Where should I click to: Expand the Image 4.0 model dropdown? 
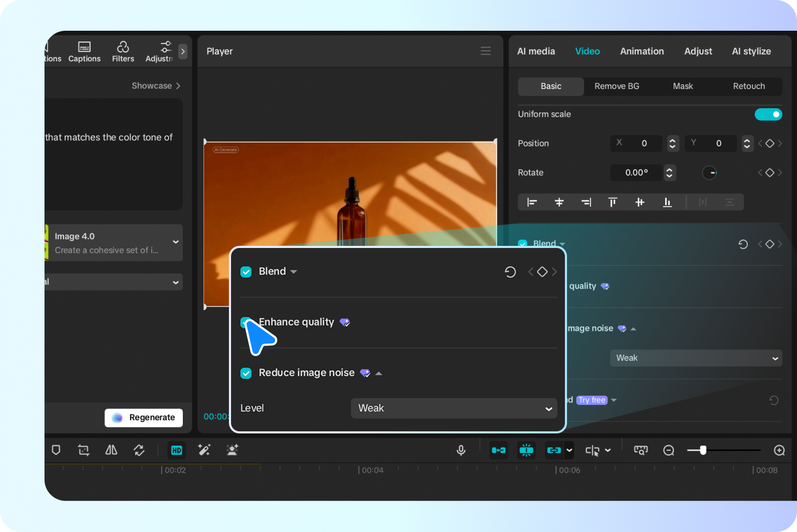(x=175, y=242)
